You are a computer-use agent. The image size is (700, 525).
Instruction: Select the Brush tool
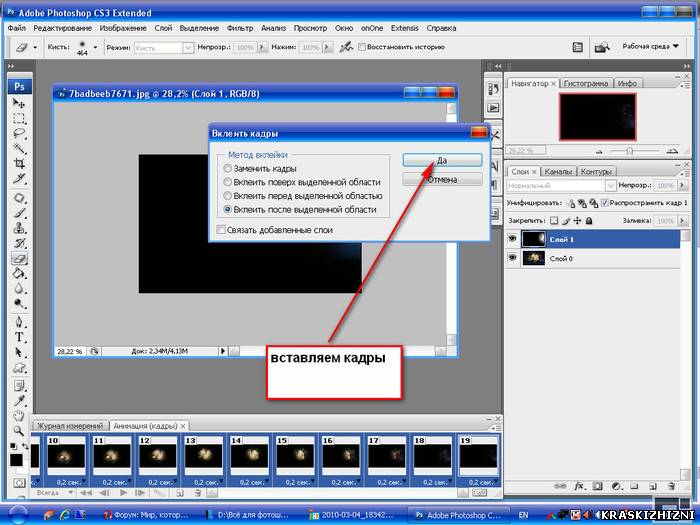(19, 213)
